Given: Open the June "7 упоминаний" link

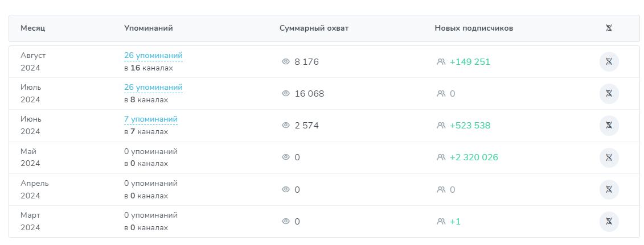Looking at the screenshot, I should click(x=151, y=119).
